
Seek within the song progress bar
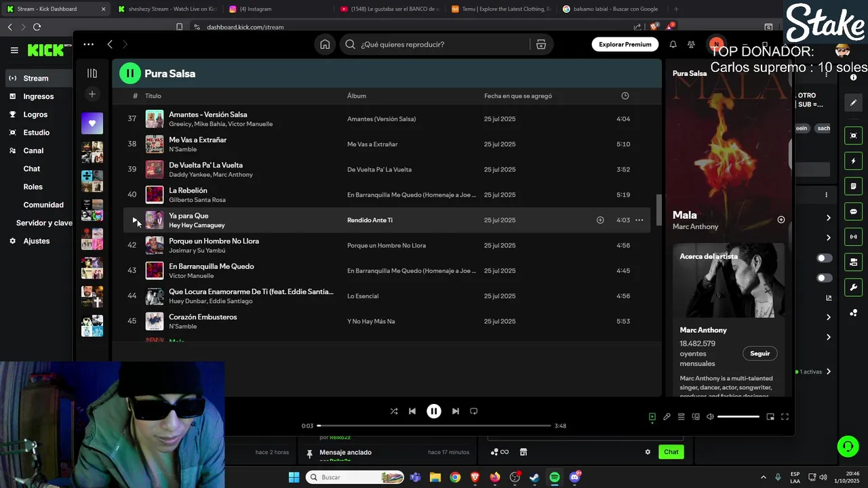[434, 426]
